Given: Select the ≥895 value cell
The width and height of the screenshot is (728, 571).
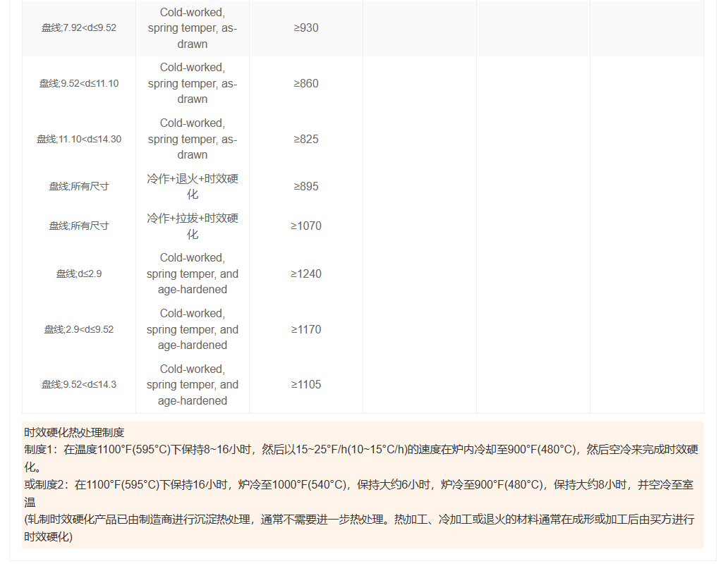Looking at the screenshot, I should pos(306,186).
